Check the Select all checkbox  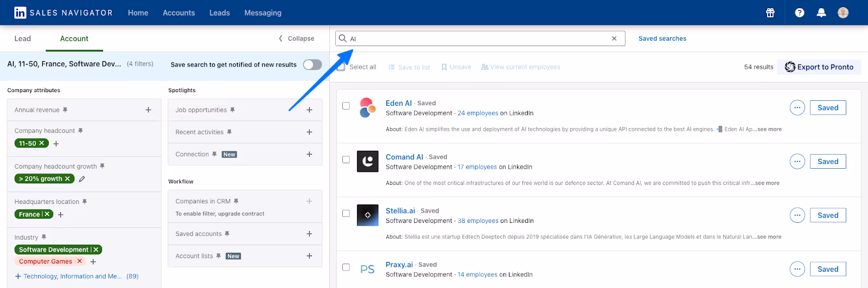pyautogui.click(x=341, y=67)
